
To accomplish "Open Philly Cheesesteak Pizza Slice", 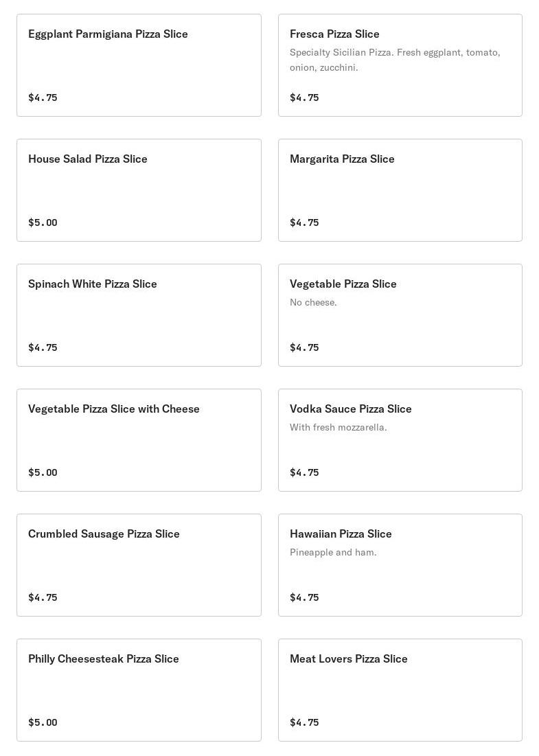I will tap(139, 690).
